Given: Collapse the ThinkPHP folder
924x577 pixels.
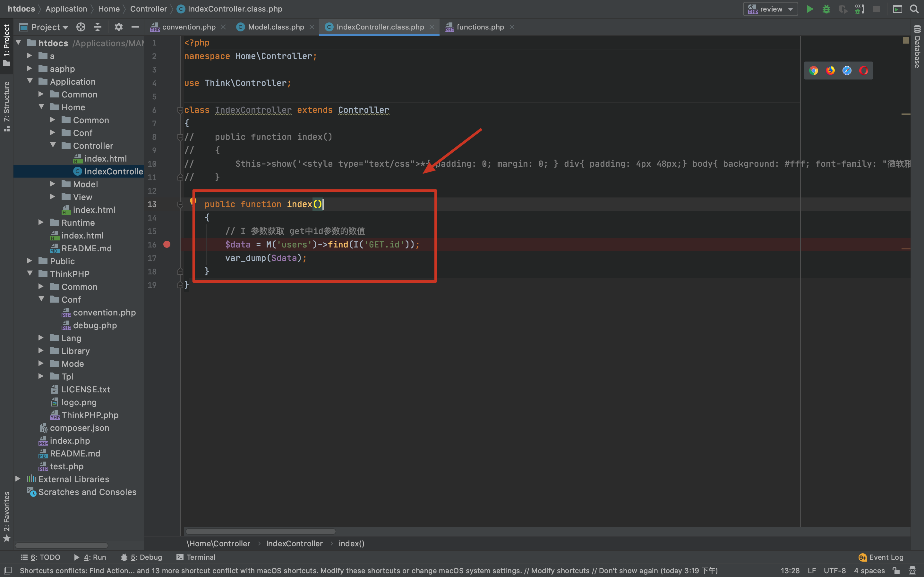Looking at the screenshot, I should click(x=30, y=274).
